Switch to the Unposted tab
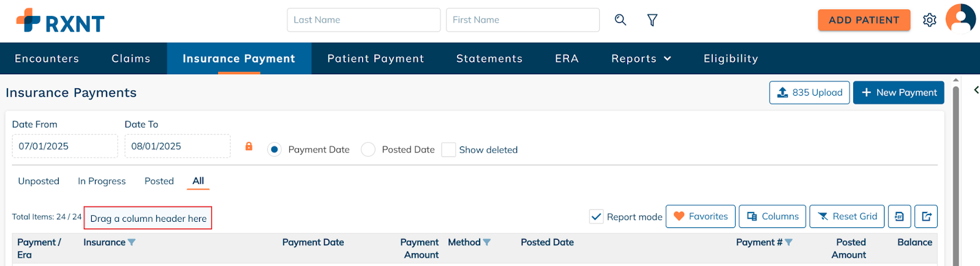The height and width of the screenshot is (266, 980). 39,181
